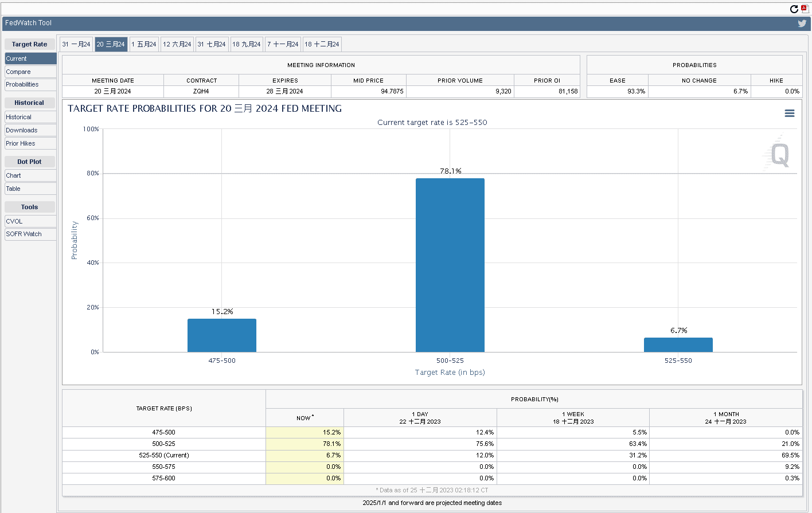Click expiry date 28 三月 2024
Viewport: 812px width, 513px height.
coord(285,91)
